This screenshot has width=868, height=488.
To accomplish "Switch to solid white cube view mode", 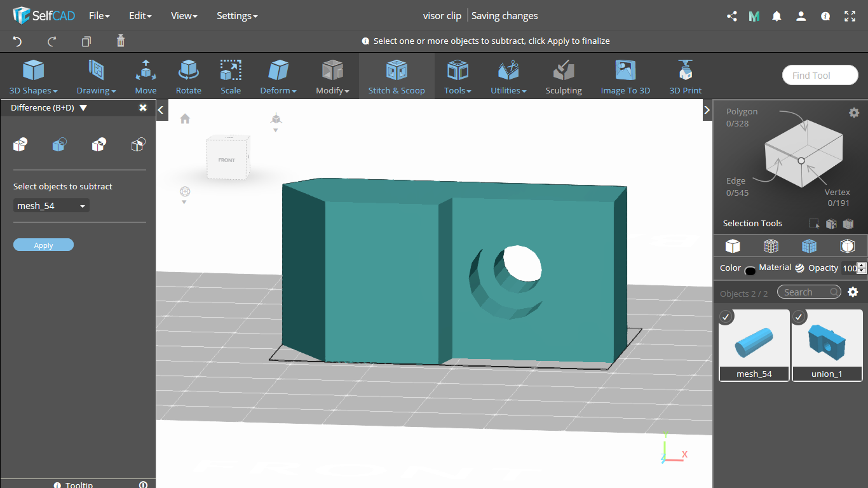I will [733, 246].
